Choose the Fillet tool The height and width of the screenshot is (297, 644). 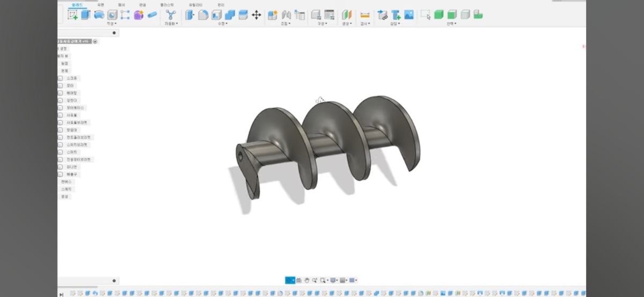click(203, 15)
